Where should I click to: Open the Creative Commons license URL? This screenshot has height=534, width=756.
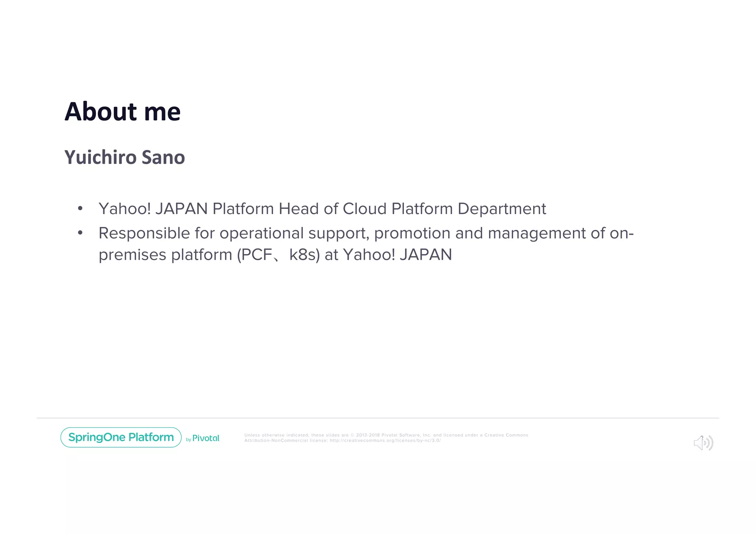(x=385, y=441)
